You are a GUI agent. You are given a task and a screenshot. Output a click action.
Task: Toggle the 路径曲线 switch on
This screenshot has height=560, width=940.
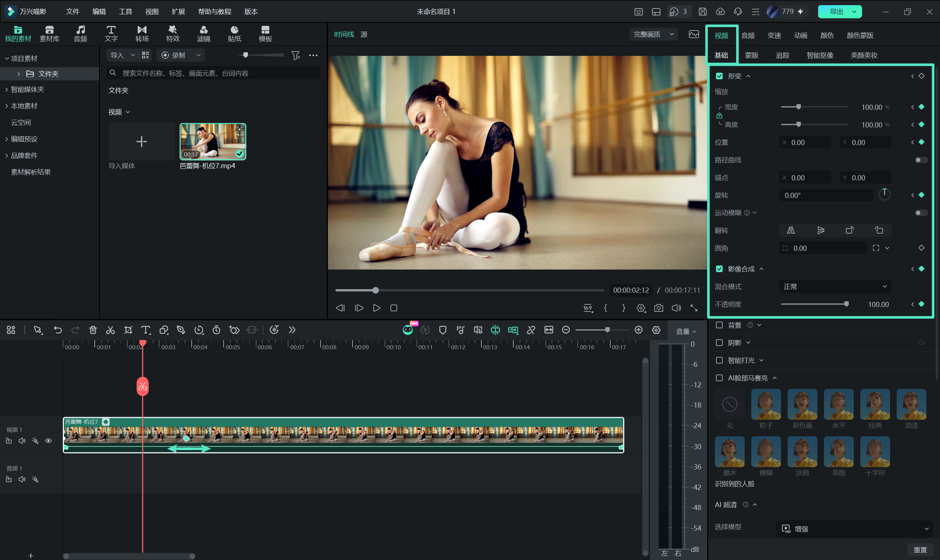pos(921,160)
